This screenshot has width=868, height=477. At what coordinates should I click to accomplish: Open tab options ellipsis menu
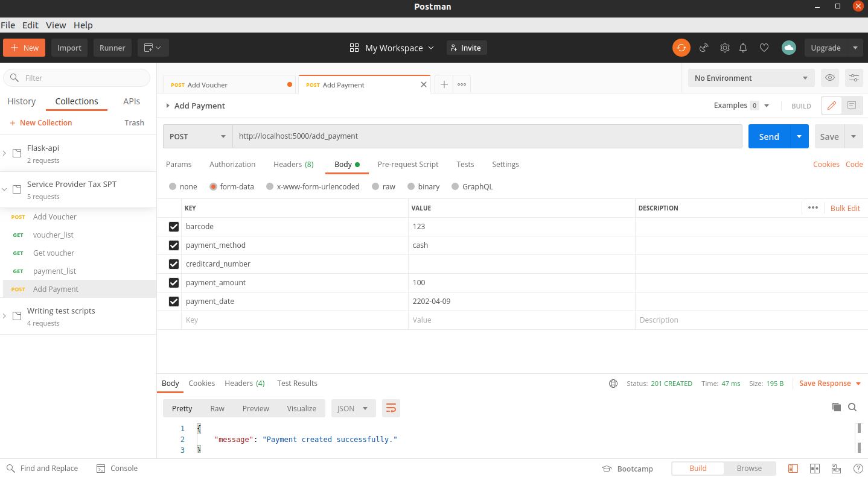pos(462,84)
